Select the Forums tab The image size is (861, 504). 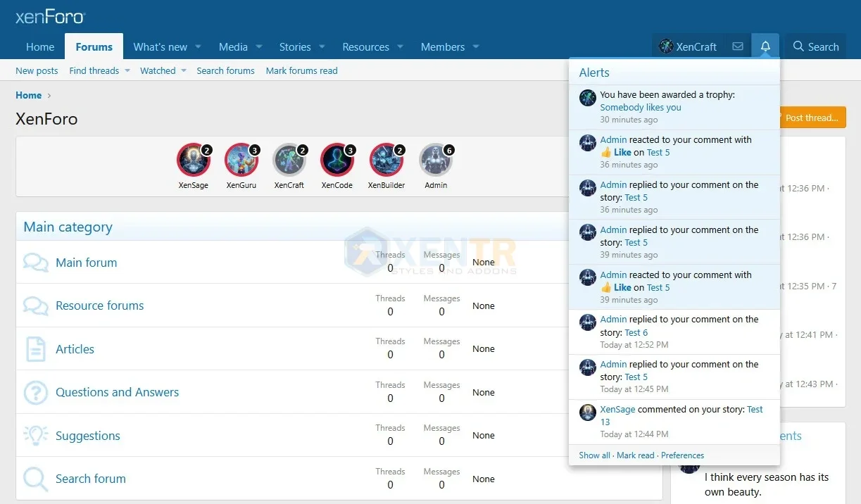(x=94, y=46)
